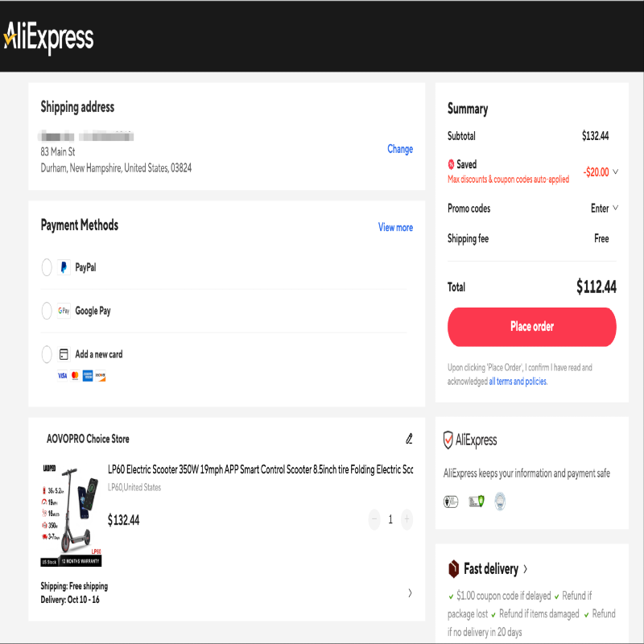Click the AliExpress shield checkmark icon
The width and height of the screenshot is (644, 644).
coord(448,440)
